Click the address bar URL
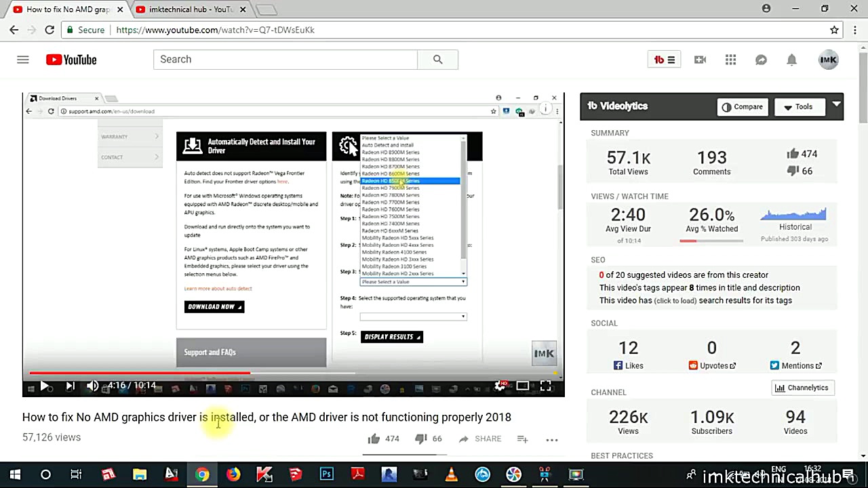This screenshot has height=488, width=868. click(x=215, y=30)
